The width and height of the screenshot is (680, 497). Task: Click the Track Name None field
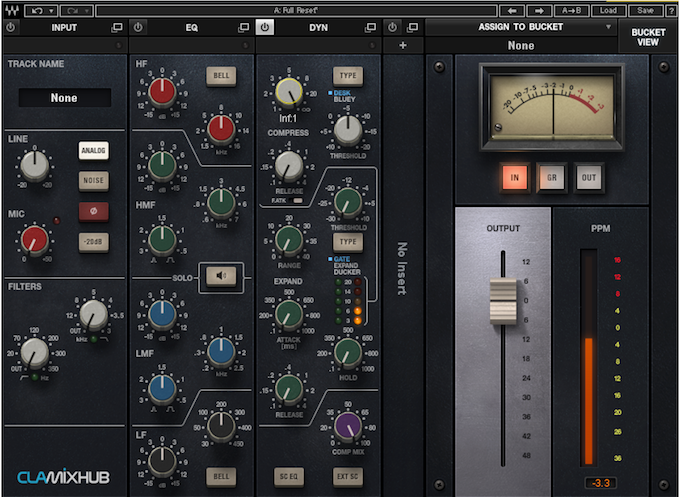[x=64, y=98]
